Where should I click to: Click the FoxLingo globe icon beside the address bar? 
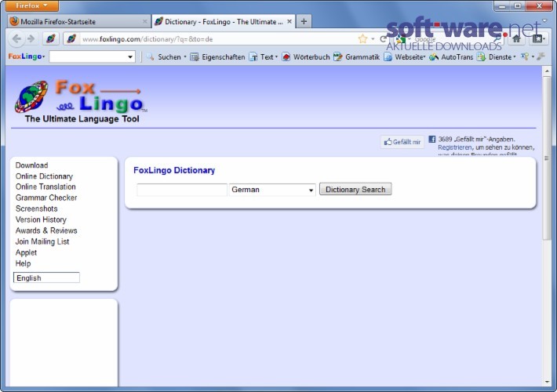tap(51, 38)
